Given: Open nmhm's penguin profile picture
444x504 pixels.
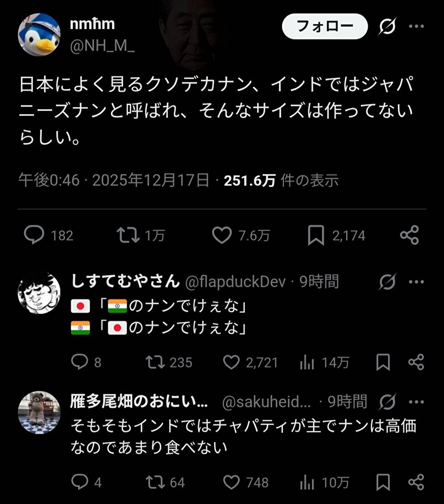Looking at the screenshot, I should 39,35.
